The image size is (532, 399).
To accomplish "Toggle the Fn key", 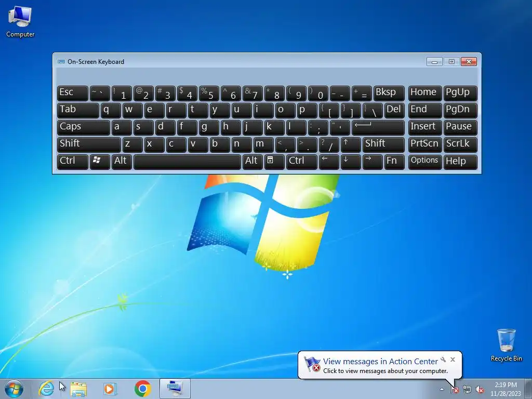I will (x=394, y=162).
